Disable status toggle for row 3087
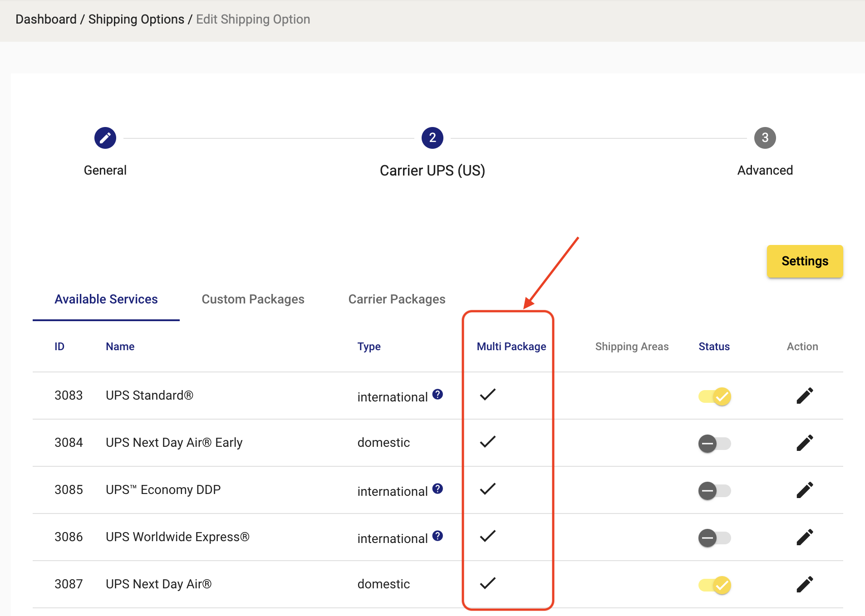 715,585
